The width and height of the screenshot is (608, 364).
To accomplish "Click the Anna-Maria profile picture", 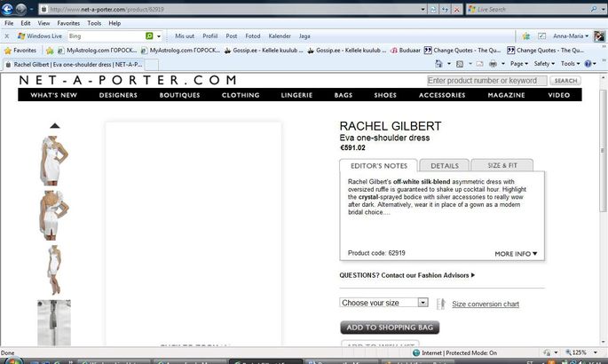I will [x=599, y=36].
